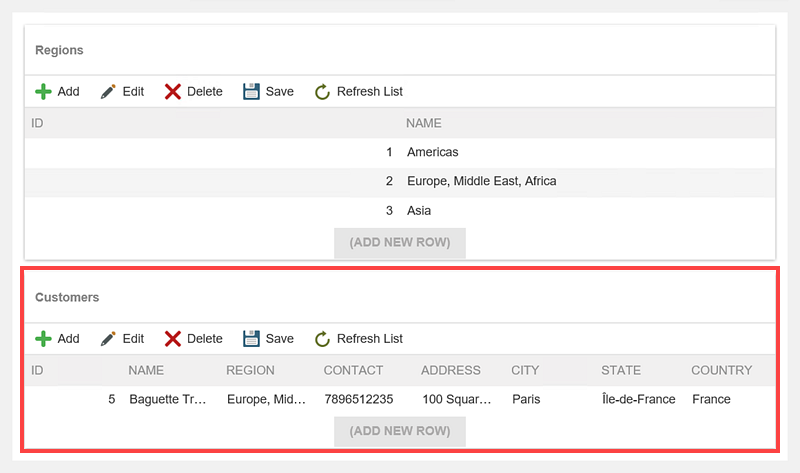Click the Refresh List icon in Regions
Image resolution: width=800 pixels, height=473 pixels.
click(x=322, y=92)
